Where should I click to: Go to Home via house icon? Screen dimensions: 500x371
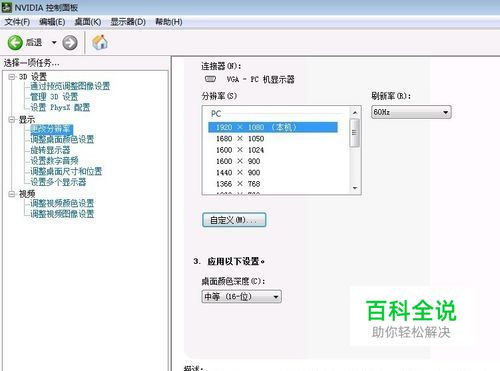tap(100, 42)
